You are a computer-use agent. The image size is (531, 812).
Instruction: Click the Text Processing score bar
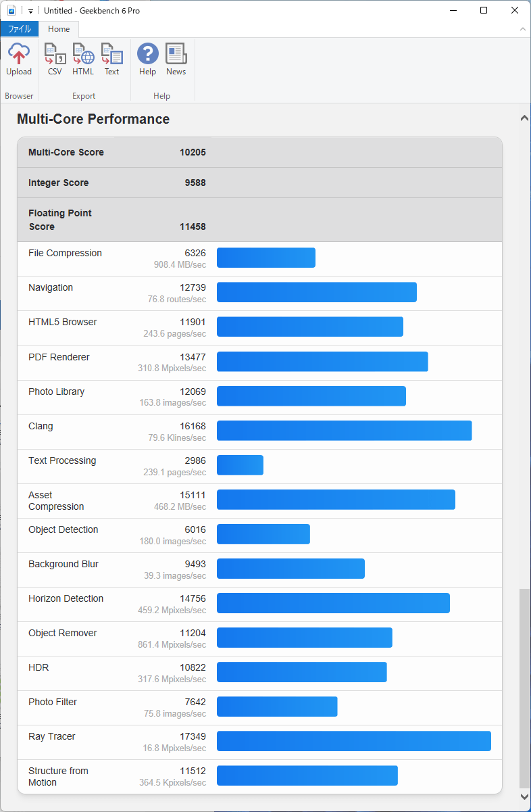tap(240, 465)
